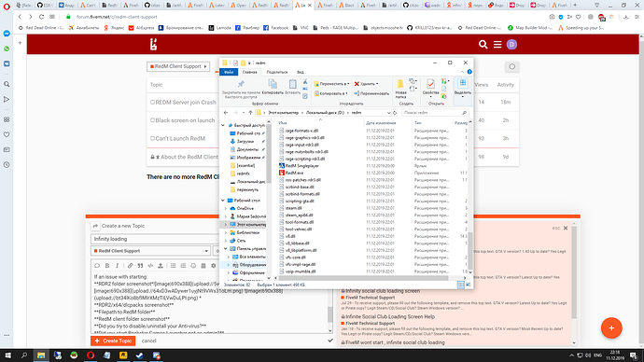Click the Properties checkmark icon in ribbon
Screen dimensions: 644x362
tap(430, 84)
